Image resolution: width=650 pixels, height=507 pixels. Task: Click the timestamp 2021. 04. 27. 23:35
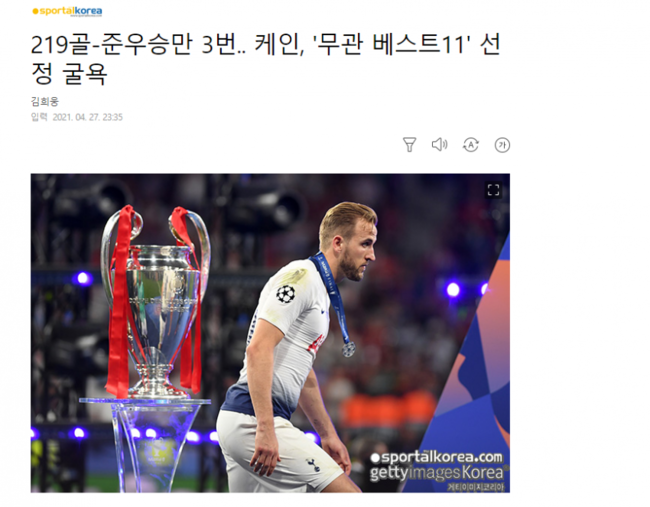click(87, 117)
